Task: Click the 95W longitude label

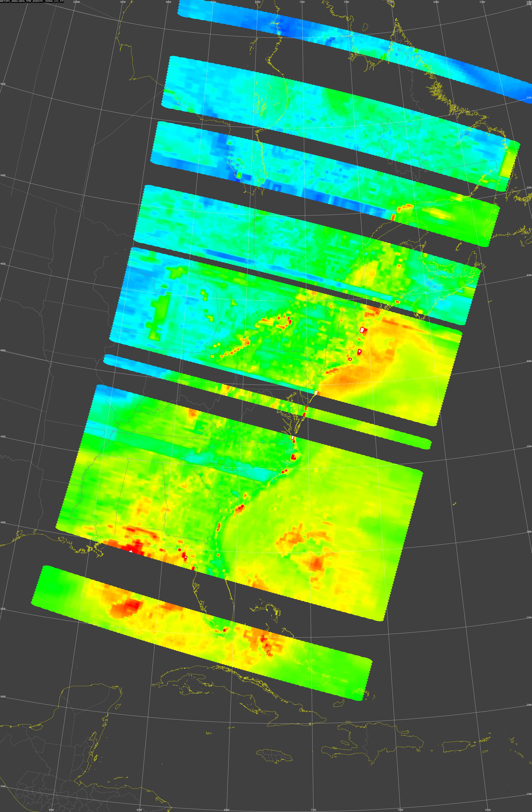Action: (123, 2)
